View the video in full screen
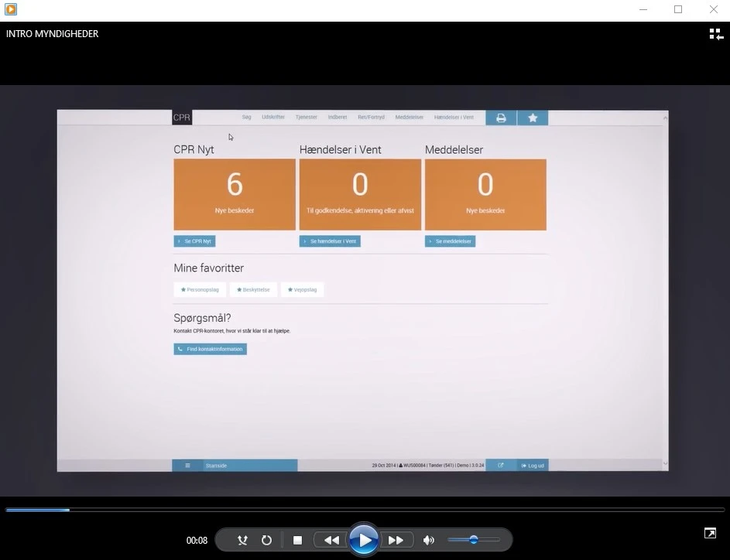This screenshot has width=730, height=560. [x=709, y=533]
